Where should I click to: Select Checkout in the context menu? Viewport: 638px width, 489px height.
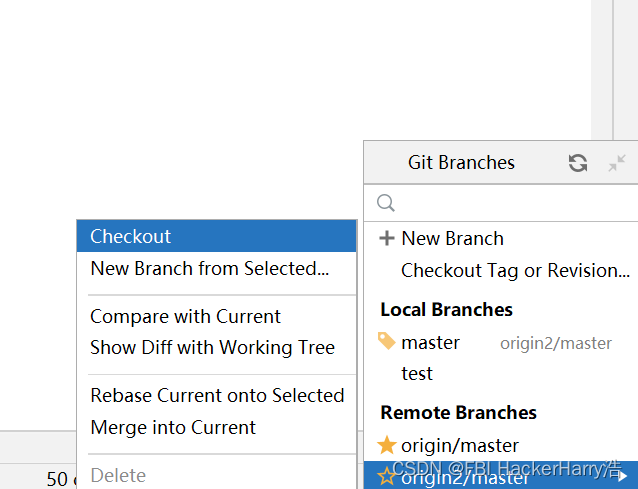coord(216,236)
